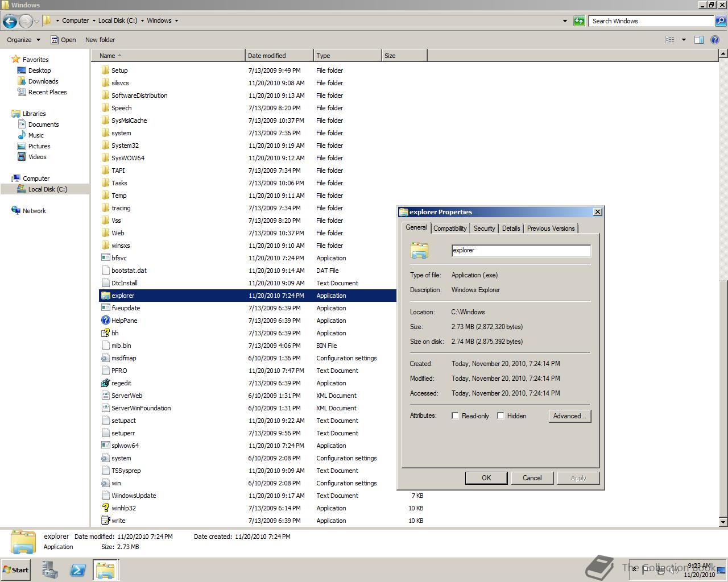The width and height of the screenshot is (728, 582).
Task: Select the regedit application icon
Action: click(x=105, y=383)
